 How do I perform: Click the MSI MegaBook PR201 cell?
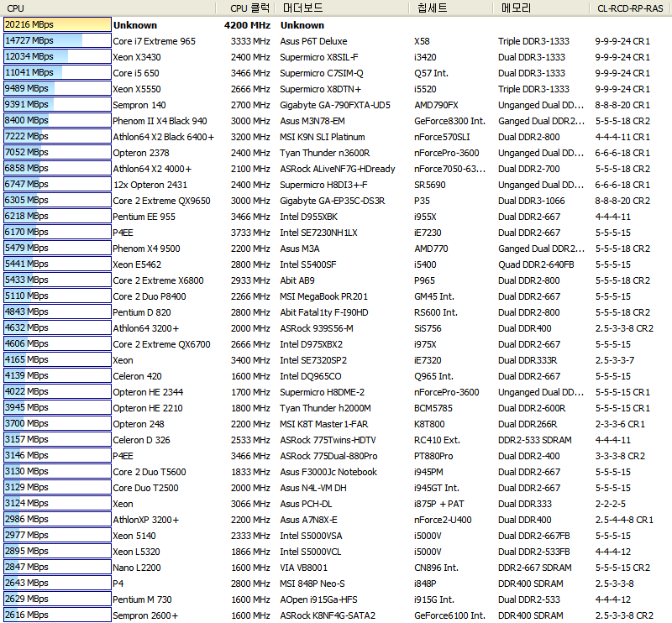323,296
